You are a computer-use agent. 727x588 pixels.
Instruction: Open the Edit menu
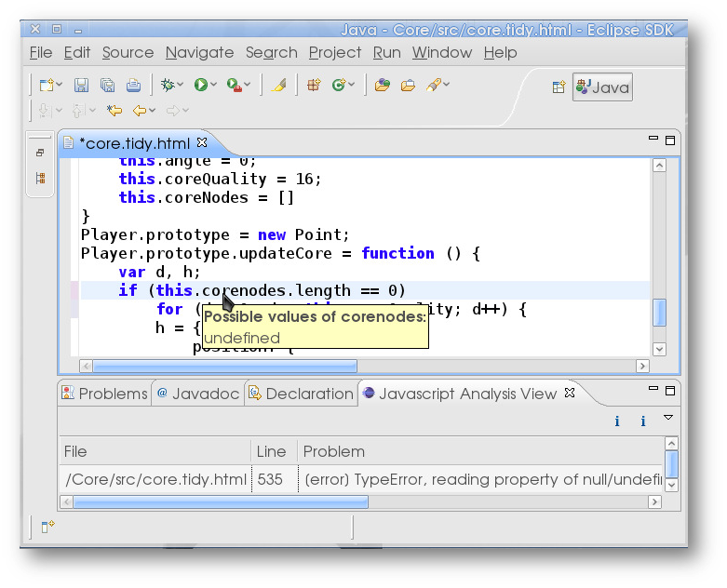tap(77, 53)
